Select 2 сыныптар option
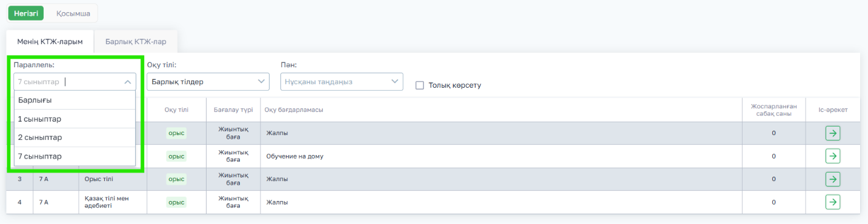 click(75, 137)
